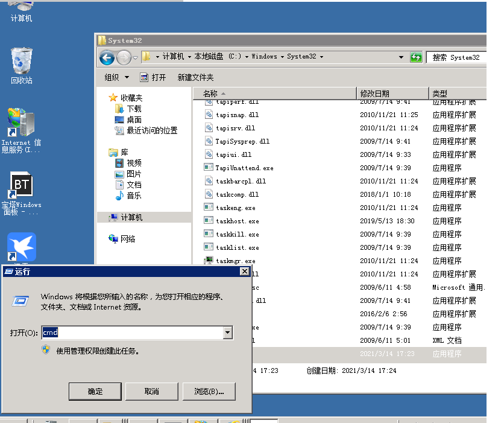Open the 宝塔Windows面板 desktop shortcut
This screenshot has width=504, height=423.
pos(21,184)
